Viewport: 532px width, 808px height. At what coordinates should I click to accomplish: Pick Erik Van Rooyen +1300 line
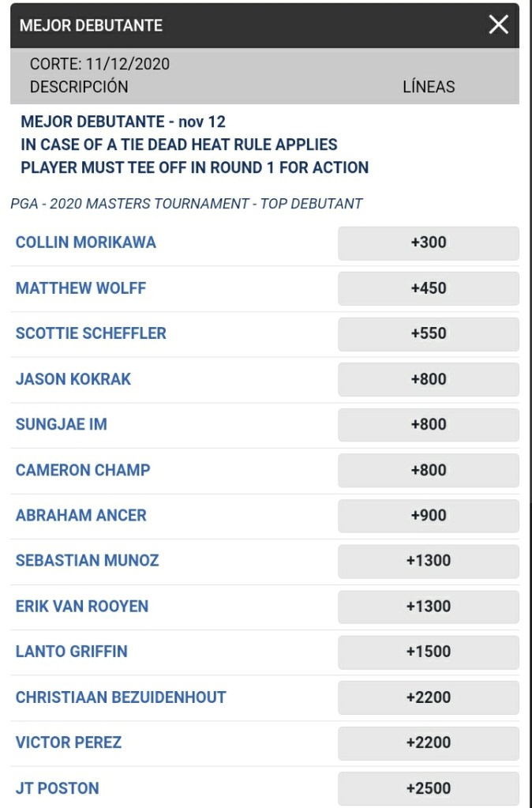coord(428,607)
